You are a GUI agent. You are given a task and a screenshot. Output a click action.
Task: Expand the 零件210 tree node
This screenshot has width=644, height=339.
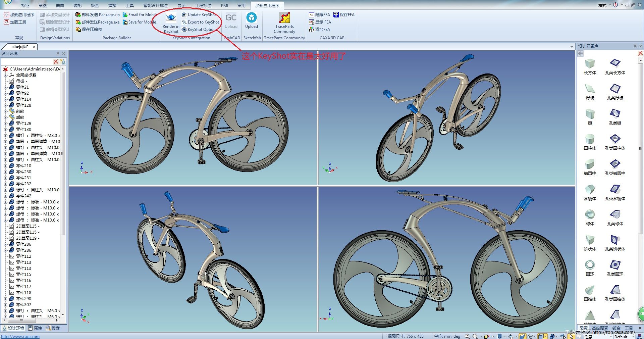point(5,166)
